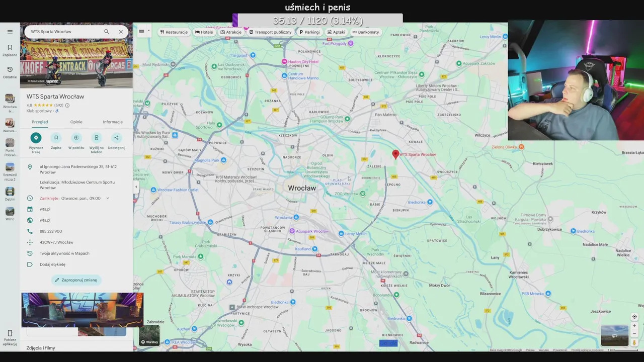
Task: Open Ostatnie recent places
Action: [x=10, y=72]
